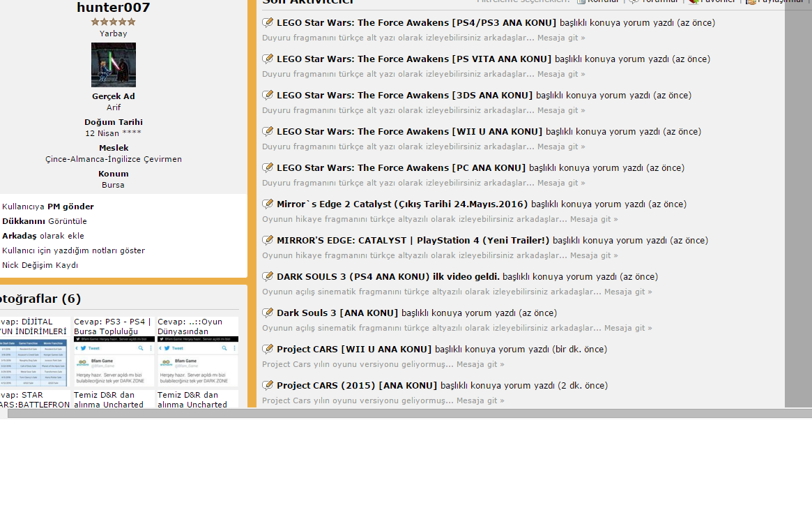This screenshot has height=510, width=812.
Task: Open the Mirror`s Edge 2 Catalyst topic
Action: pyautogui.click(x=402, y=204)
